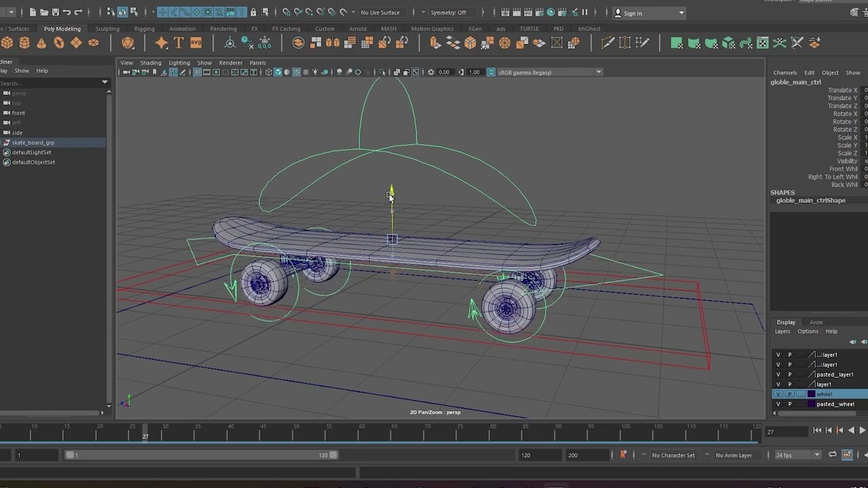
Task: Hide the wheel layer by clicking its V toggle
Action: point(778,394)
